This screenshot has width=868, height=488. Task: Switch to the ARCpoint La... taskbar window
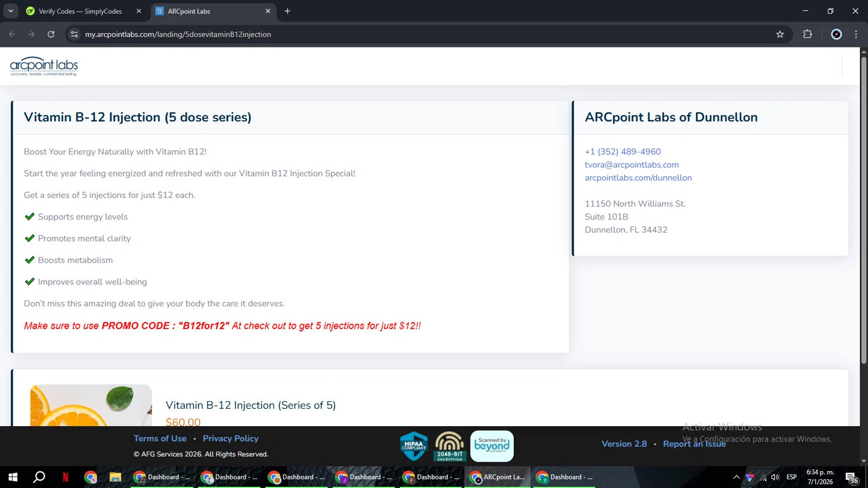coord(498,477)
